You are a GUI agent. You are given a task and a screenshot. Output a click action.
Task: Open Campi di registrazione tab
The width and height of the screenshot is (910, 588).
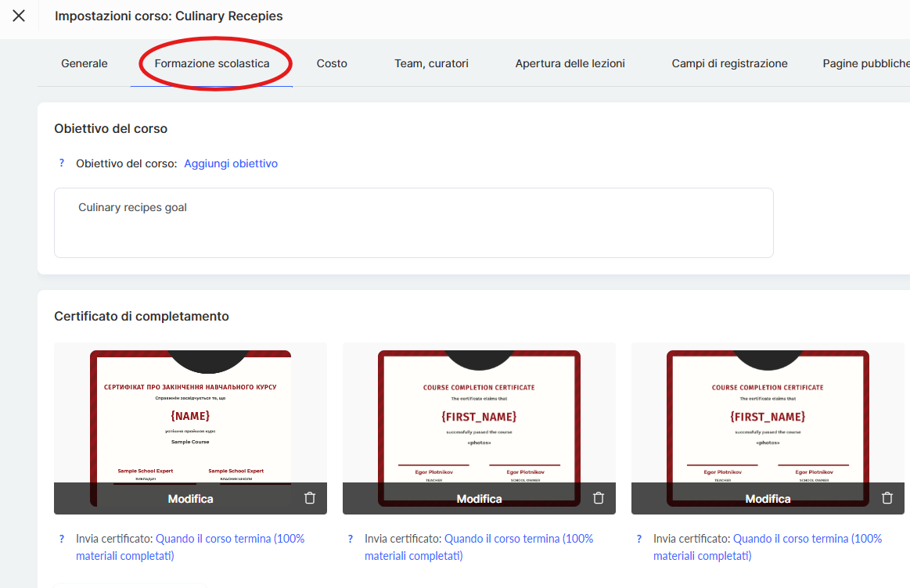[x=729, y=63]
